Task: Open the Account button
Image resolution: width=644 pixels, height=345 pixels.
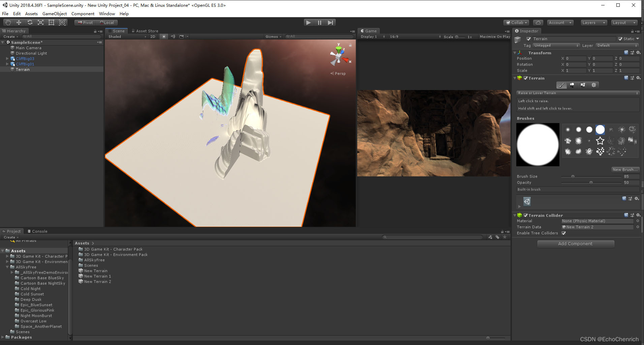Action: (560, 23)
